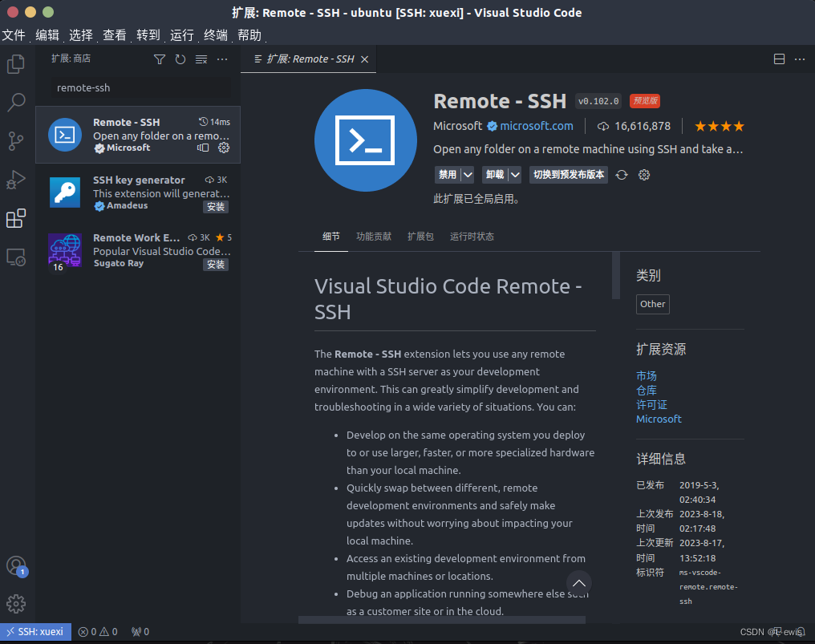Open Manage gear icon in activity bar

pyautogui.click(x=16, y=604)
